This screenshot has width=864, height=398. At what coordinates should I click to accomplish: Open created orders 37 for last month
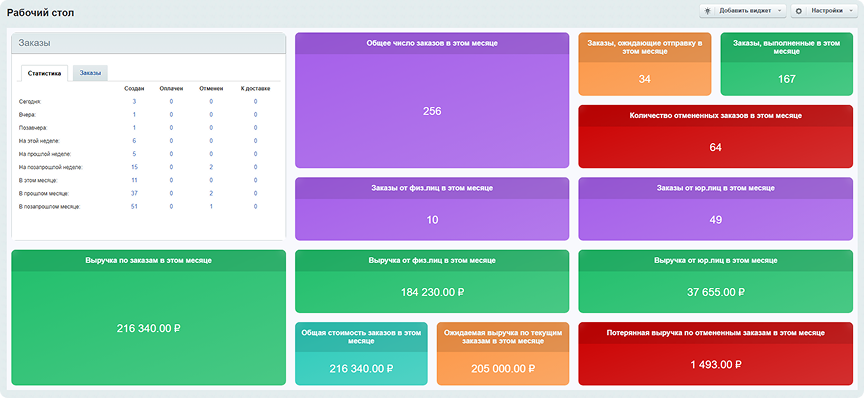(x=134, y=193)
